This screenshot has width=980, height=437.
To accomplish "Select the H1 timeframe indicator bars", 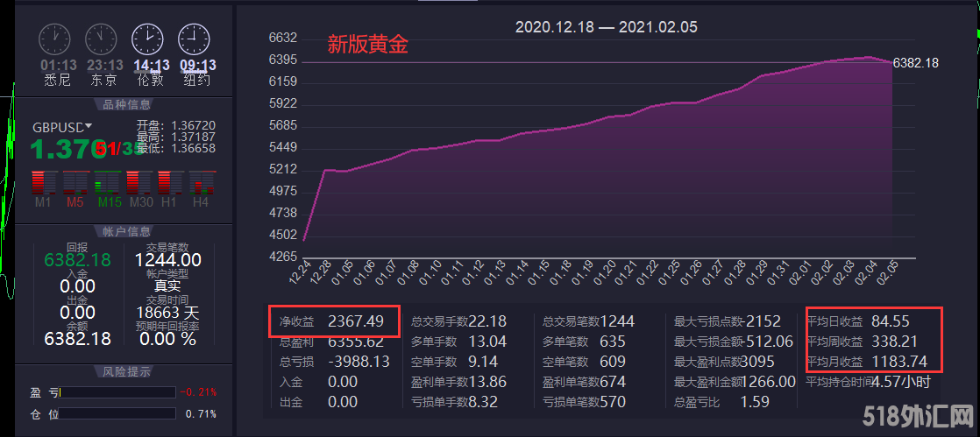I will click(x=170, y=182).
